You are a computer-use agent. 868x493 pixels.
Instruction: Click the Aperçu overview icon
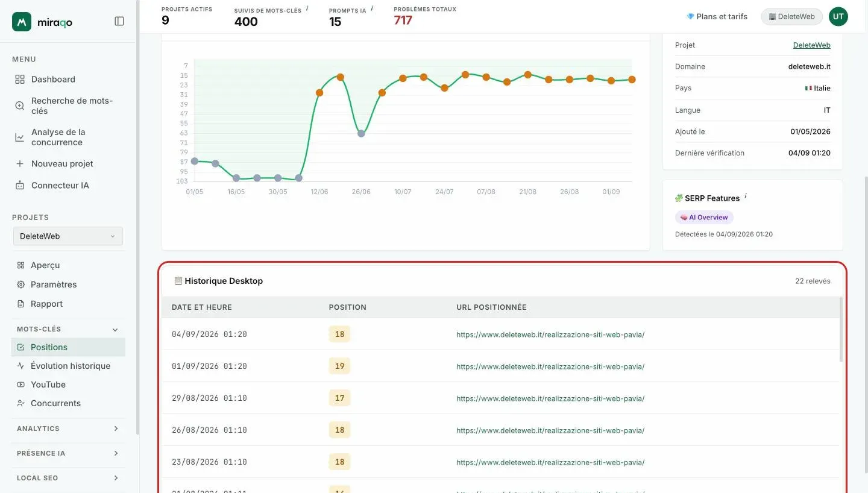[20, 265]
